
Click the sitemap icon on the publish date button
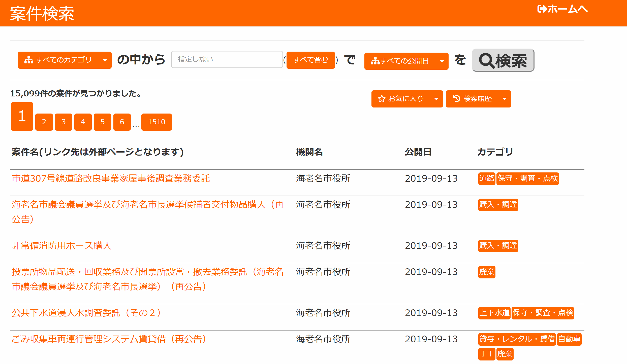coord(375,61)
